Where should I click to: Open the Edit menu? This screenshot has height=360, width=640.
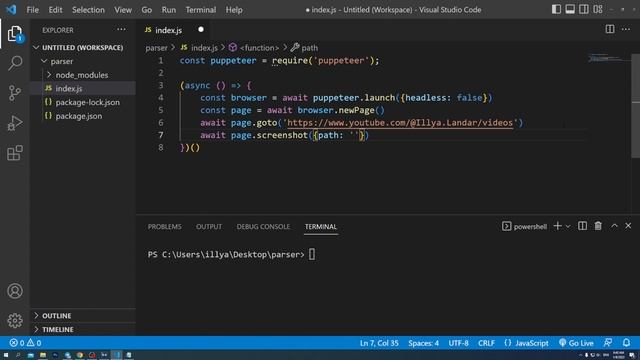(55, 9)
